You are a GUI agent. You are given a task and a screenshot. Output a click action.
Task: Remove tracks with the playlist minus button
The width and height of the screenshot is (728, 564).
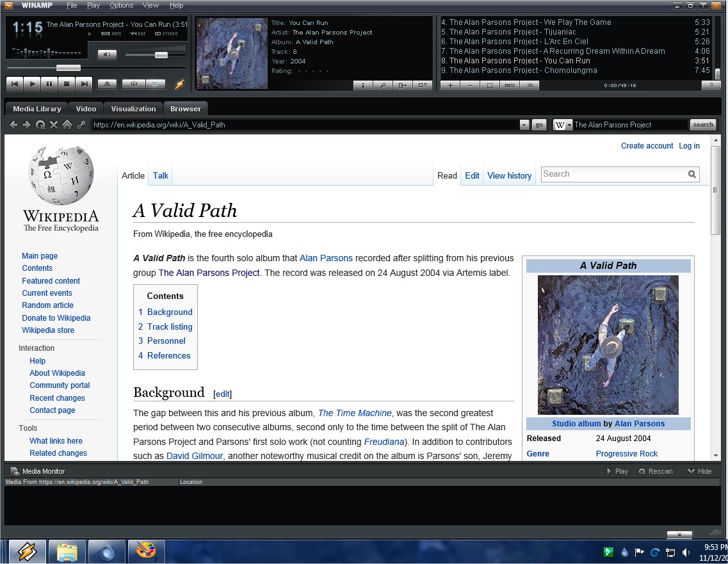(x=470, y=85)
